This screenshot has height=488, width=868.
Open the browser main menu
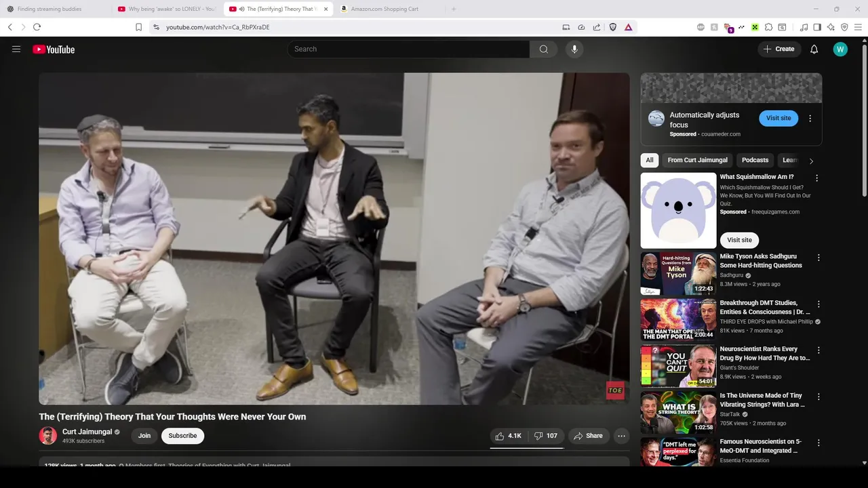coord(858,27)
